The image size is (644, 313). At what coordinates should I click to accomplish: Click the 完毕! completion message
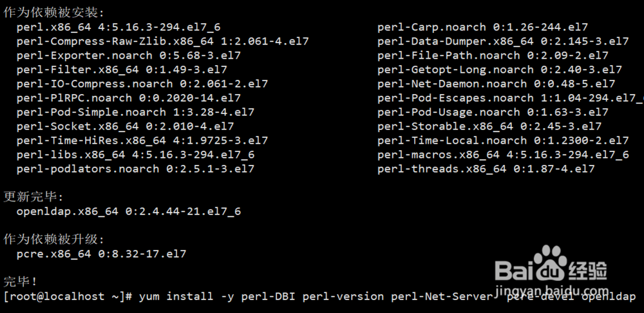point(21,282)
